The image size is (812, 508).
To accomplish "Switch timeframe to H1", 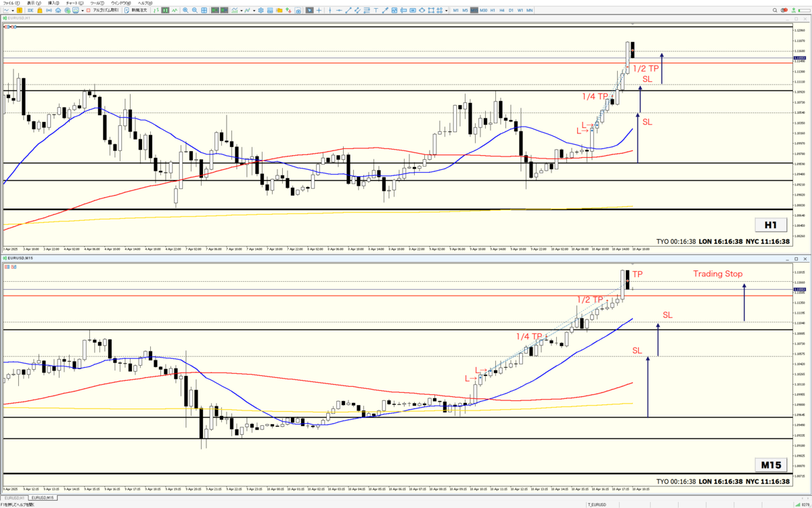I will [493, 10].
